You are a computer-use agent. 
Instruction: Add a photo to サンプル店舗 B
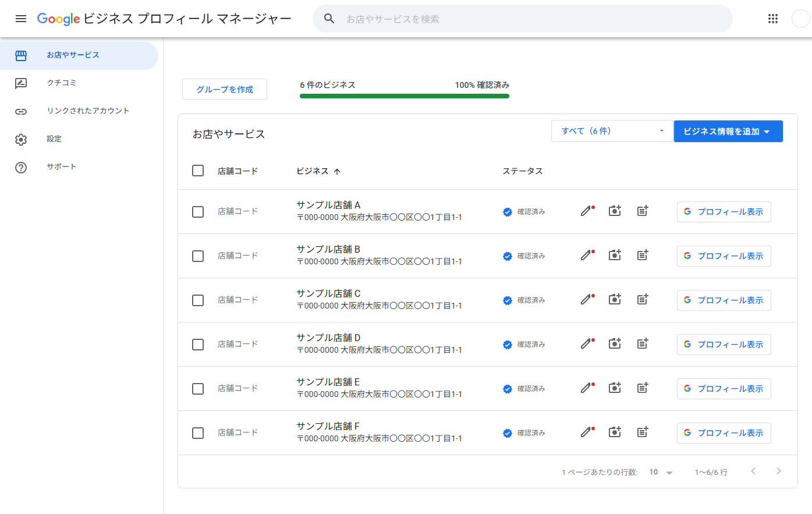[615, 256]
